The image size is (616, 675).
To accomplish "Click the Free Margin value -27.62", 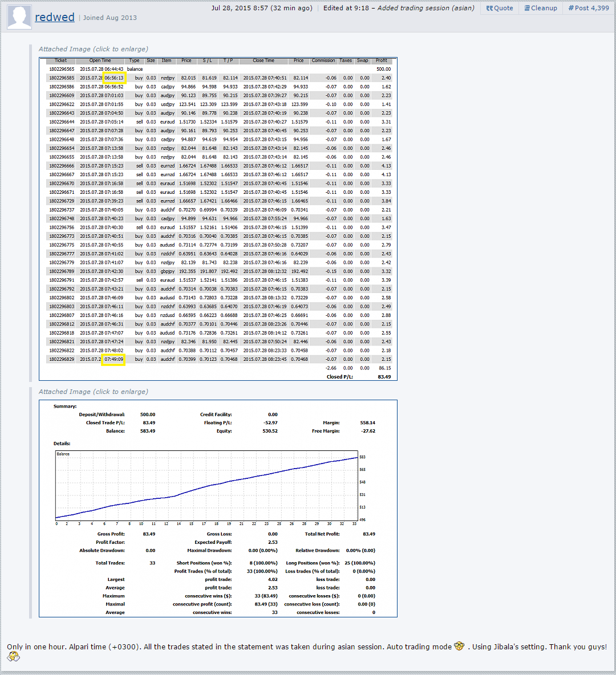I will 368,431.
